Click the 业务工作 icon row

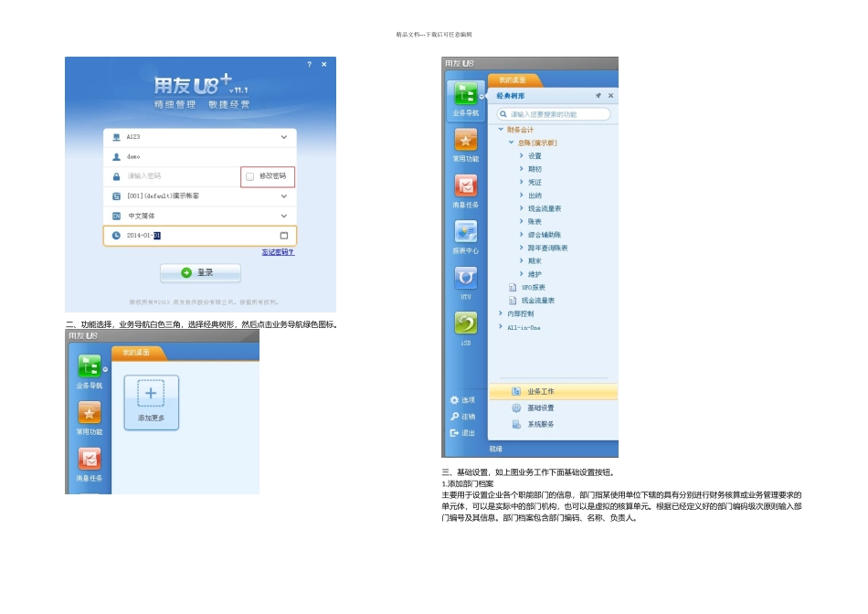[x=516, y=391]
